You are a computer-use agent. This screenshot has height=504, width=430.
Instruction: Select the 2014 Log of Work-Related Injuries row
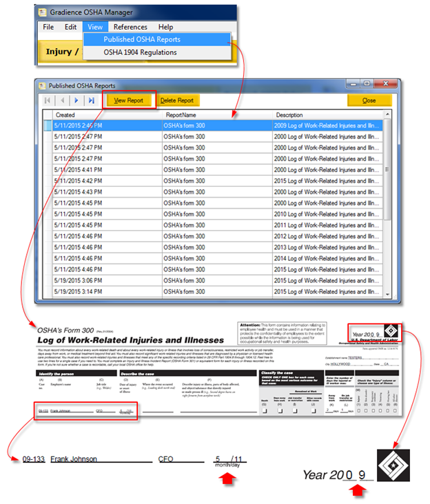(x=218, y=258)
